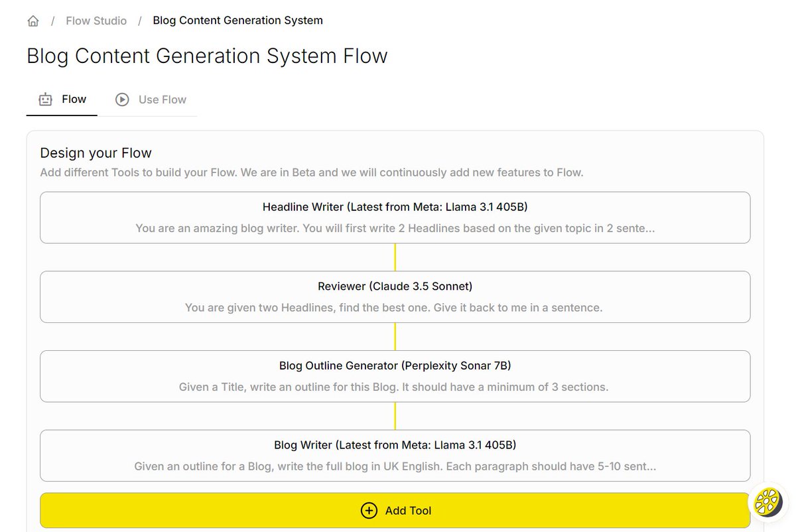Image resolution: width=796 pixels, height=532 pixels.
Task: Click the Beta notice description text
Action: pyautogui.click(x=312, y=172)
